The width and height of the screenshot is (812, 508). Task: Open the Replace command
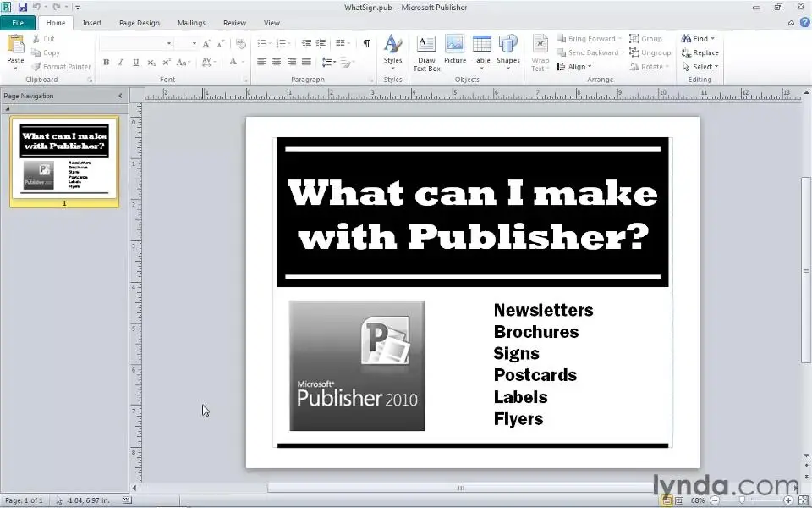[700, 52]
